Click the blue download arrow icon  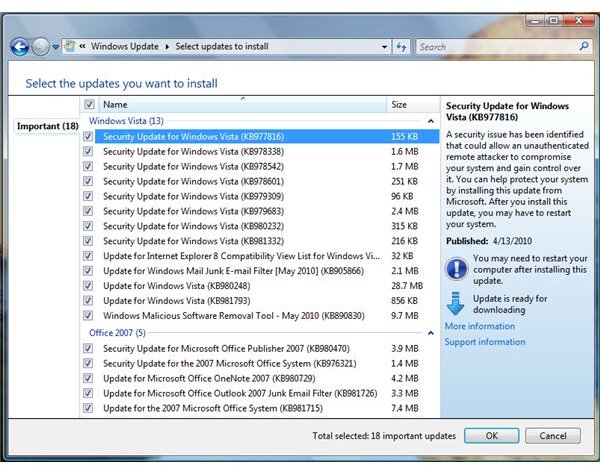click(455, 303)
